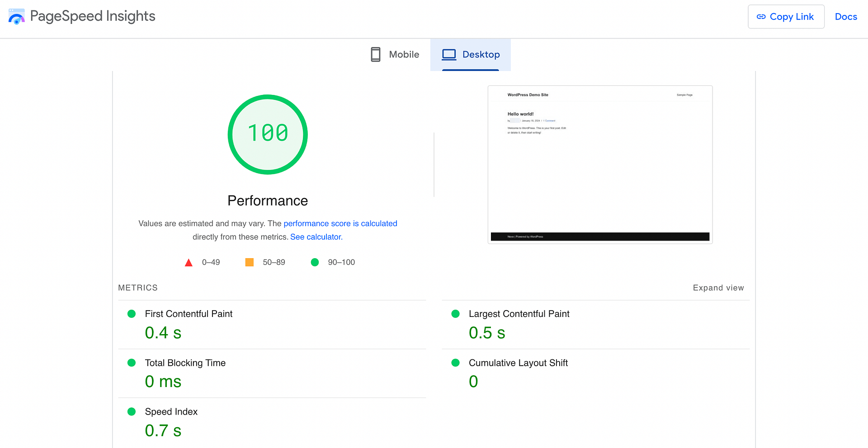The width and height of the screenshot is (868, 448).
Task: Click the green dot beside Speed Index
Action: [132, 411]
